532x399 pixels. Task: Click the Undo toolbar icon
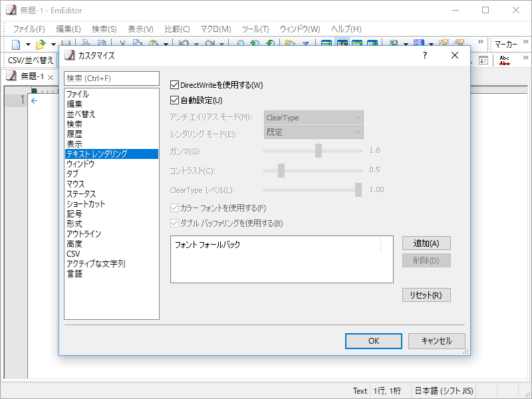pos(184,43)
